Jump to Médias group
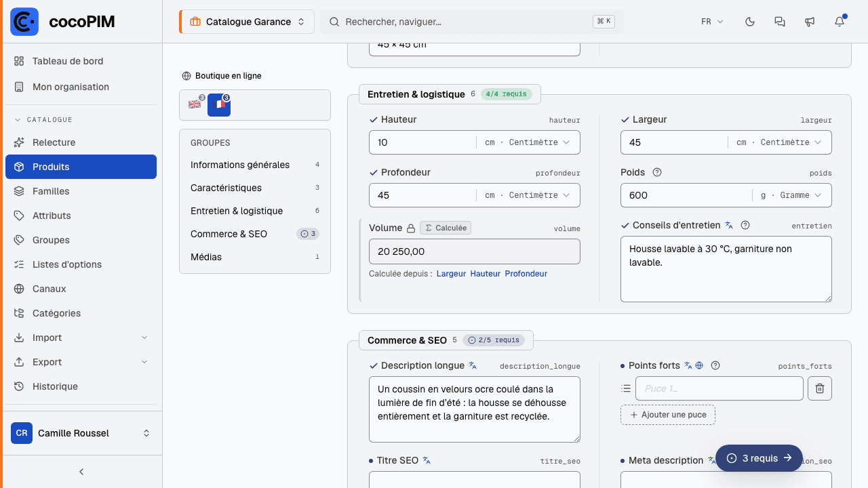This screenshot has height=488, width=868. [x=254, y=257]
